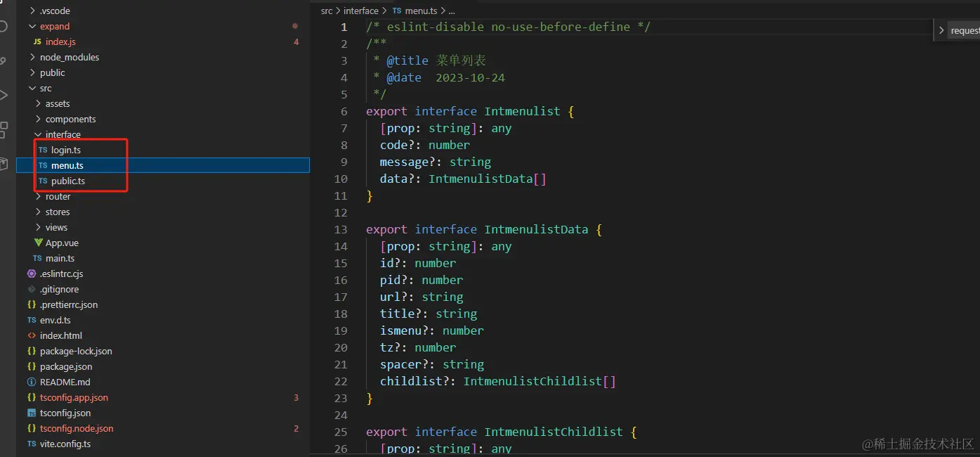Click the info icon beside README.md
Screen dimensions: 980x457
coord(32,382)
